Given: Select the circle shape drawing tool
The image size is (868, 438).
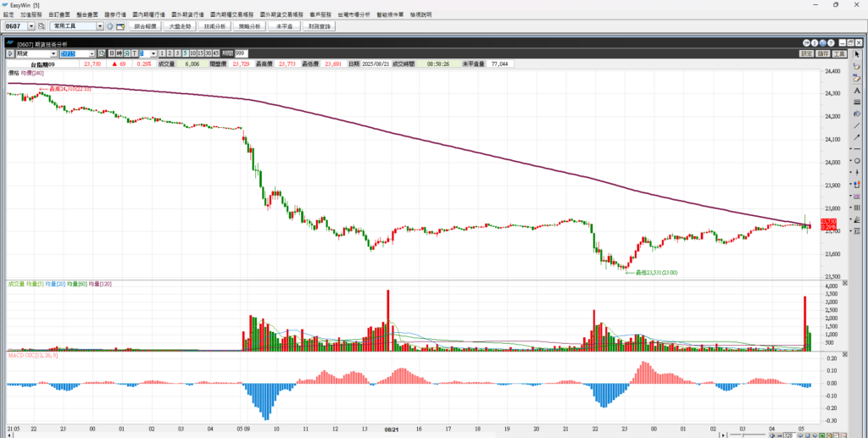Looking at the screenshot, I should (x=857, y=161).
